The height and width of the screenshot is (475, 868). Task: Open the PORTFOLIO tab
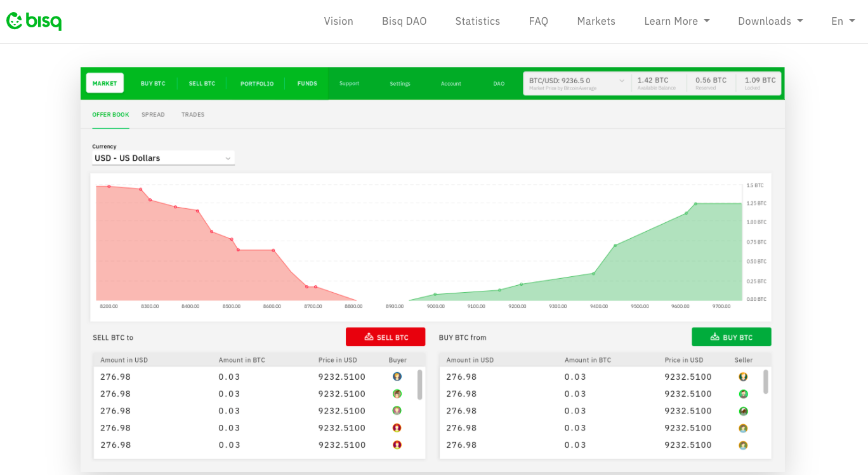pyautogui.click(x=257, y=84)
